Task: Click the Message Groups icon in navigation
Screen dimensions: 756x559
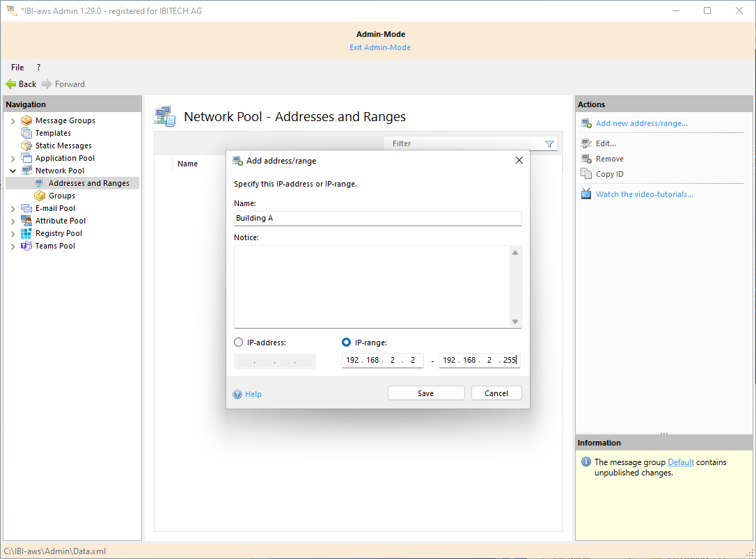Action: click(26, 120)
